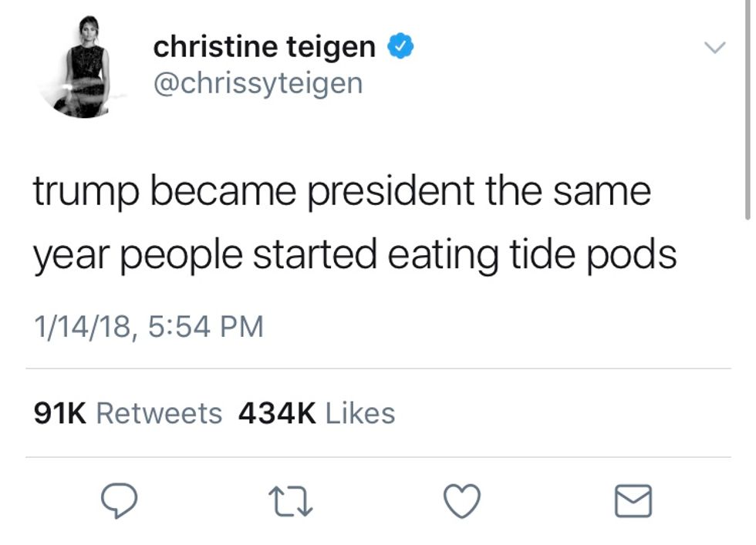This screenshot has height=545, width=756.
Task: Click the 91K retweet count number
Action: 59,414
